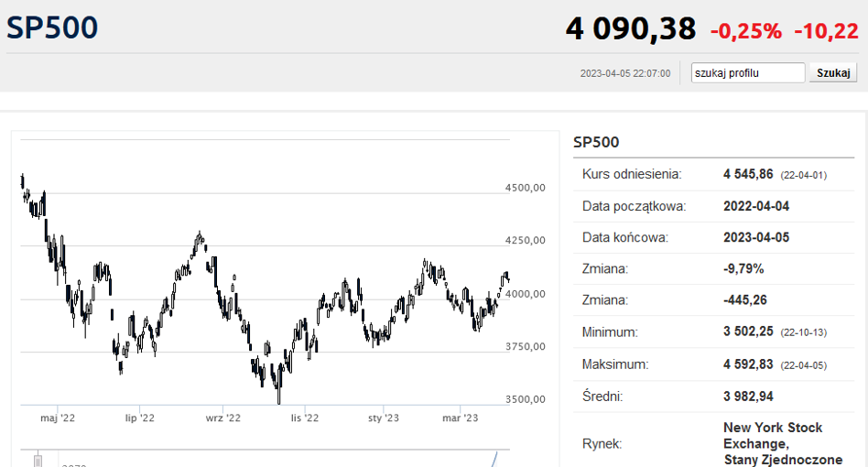
Task: Click the change value -9,79%
Action: point(743,269)
